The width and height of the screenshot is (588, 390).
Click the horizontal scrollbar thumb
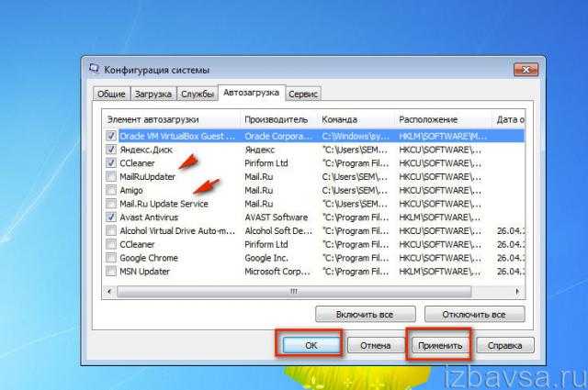(x=294, y=291)
